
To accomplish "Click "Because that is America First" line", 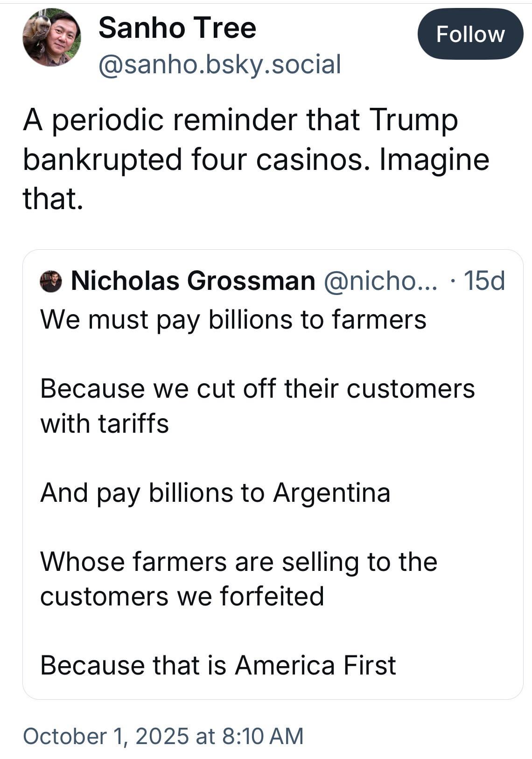I will [x=218, y=665].
